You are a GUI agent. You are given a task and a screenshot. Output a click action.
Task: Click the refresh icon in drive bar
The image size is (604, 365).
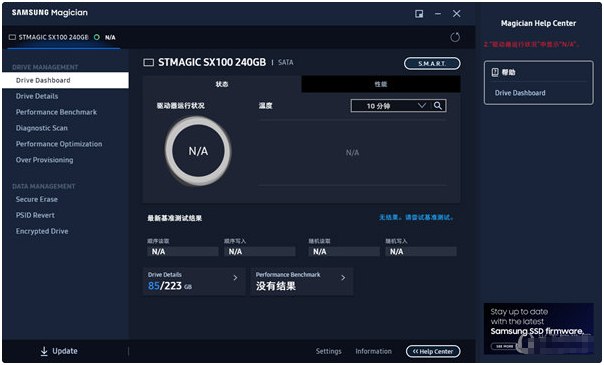tap(455, 37)
